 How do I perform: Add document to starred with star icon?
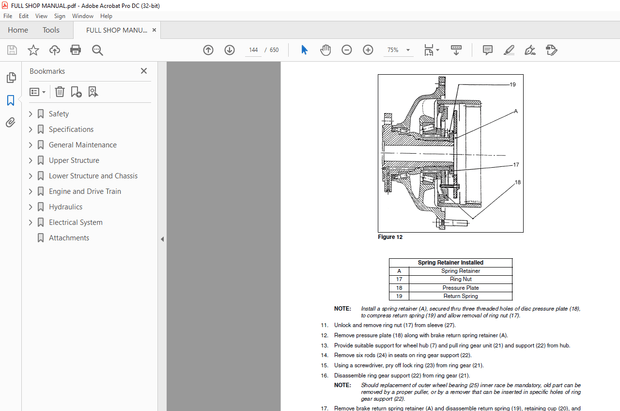tap(33, 50)
